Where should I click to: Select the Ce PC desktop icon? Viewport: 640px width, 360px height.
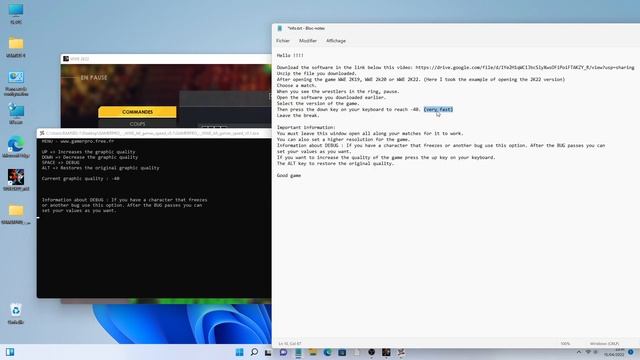click(16, 14)
